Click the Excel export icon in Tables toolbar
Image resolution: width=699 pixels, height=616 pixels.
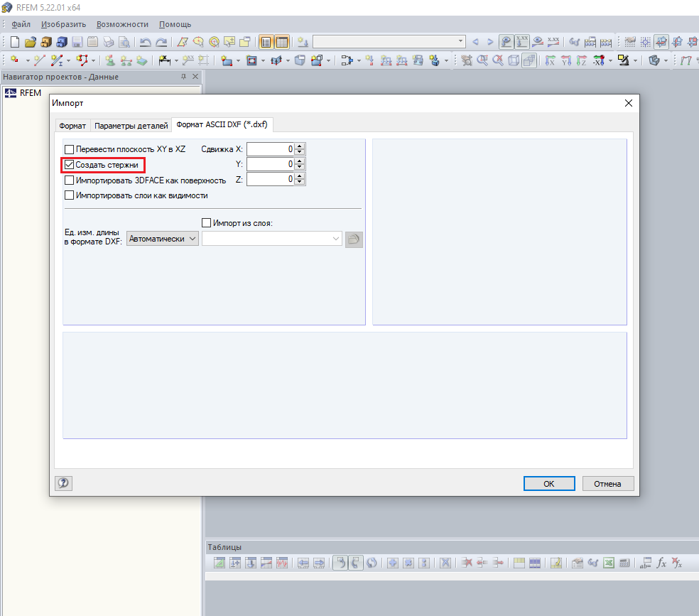coord(609,563)
